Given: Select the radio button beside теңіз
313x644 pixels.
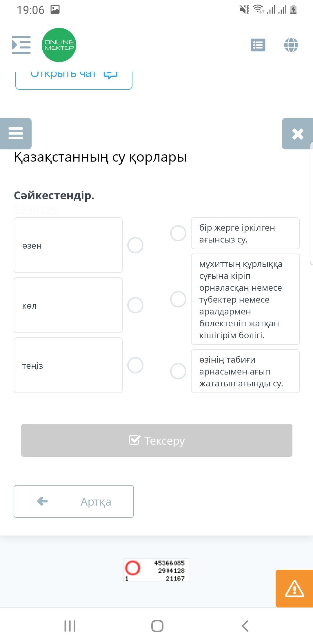Looking at the screenshot, I should tap(135, 365).
